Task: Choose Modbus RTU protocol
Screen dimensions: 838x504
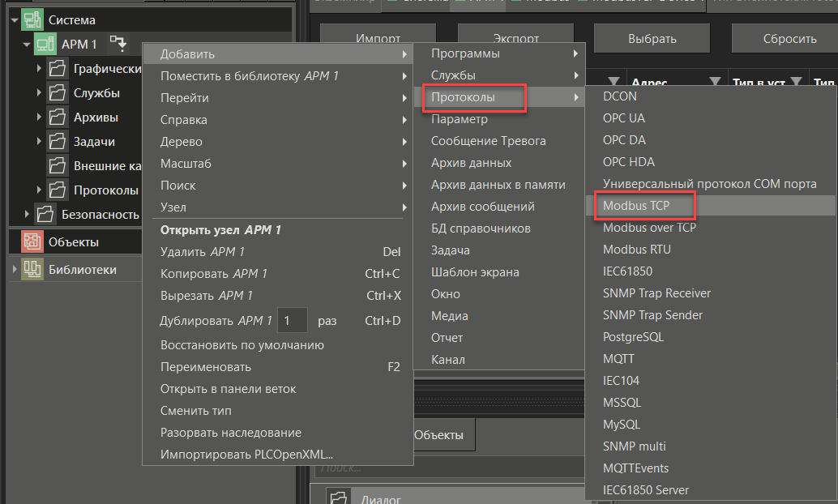Action: click(x=636, y=250)
